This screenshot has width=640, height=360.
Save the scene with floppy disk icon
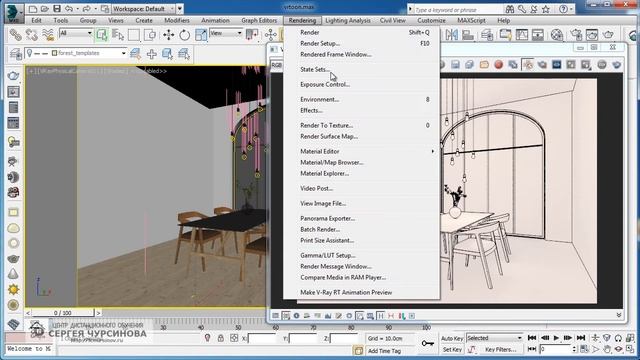[x=57, y=9]
